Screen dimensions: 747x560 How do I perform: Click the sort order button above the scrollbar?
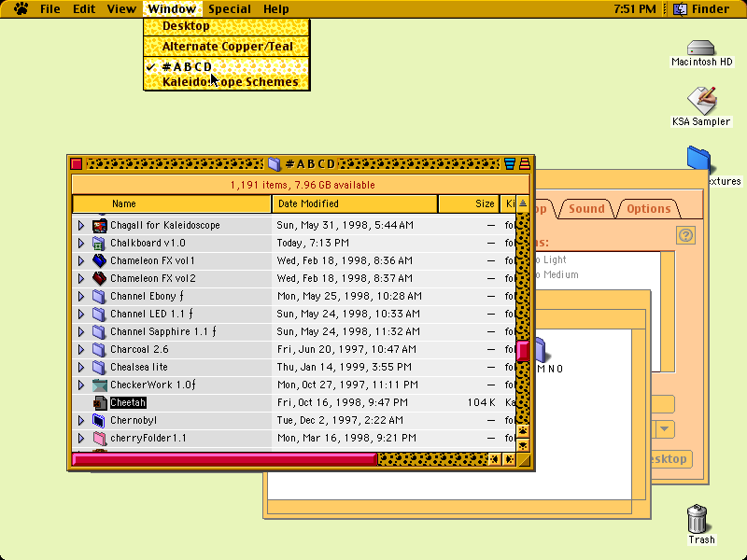click(523, 203)
